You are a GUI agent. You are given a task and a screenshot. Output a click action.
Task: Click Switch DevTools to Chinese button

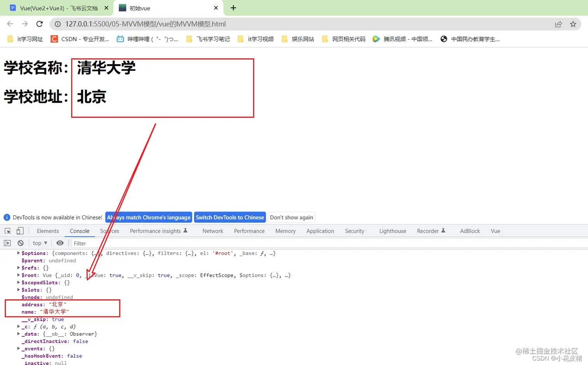point(230,217)
